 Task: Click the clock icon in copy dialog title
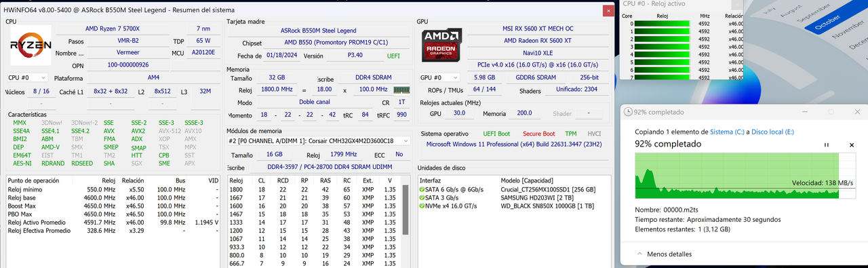pyautogui.click(x=629, y=112)
